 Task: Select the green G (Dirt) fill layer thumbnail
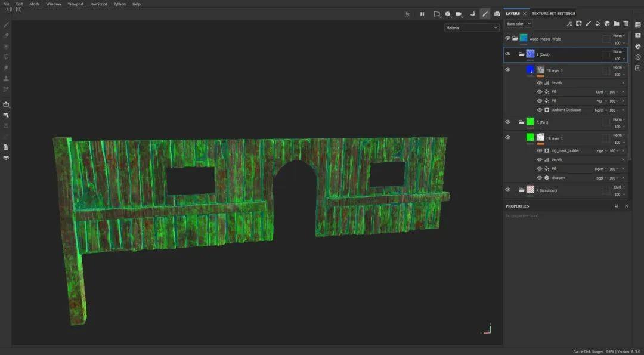[530, 137]
